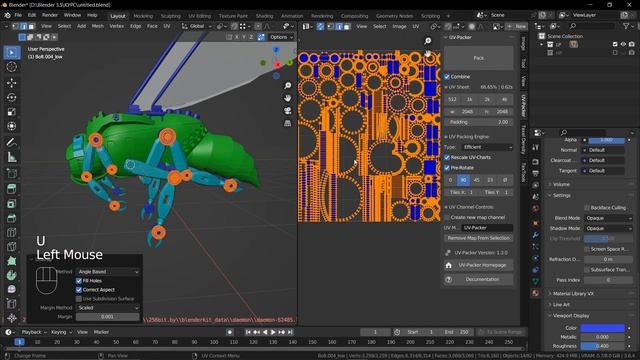
Task: Enable Create new map channel checkbox
Action: coord(447,218)
